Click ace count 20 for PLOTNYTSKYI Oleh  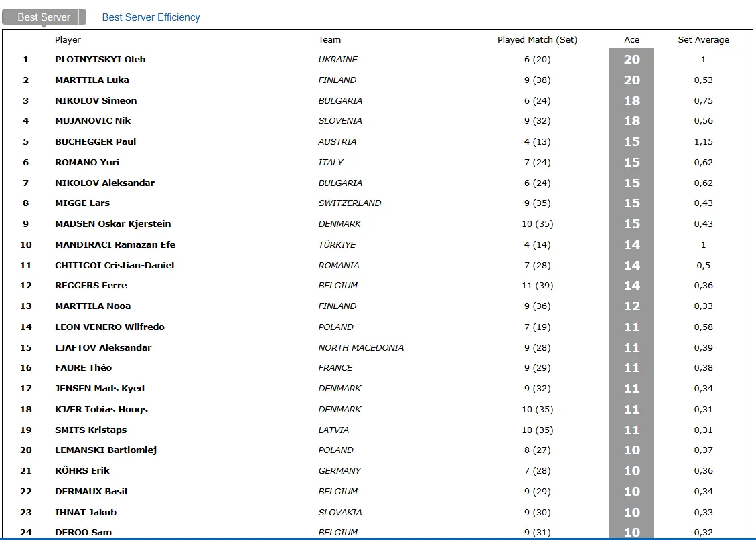coord(631,60)
